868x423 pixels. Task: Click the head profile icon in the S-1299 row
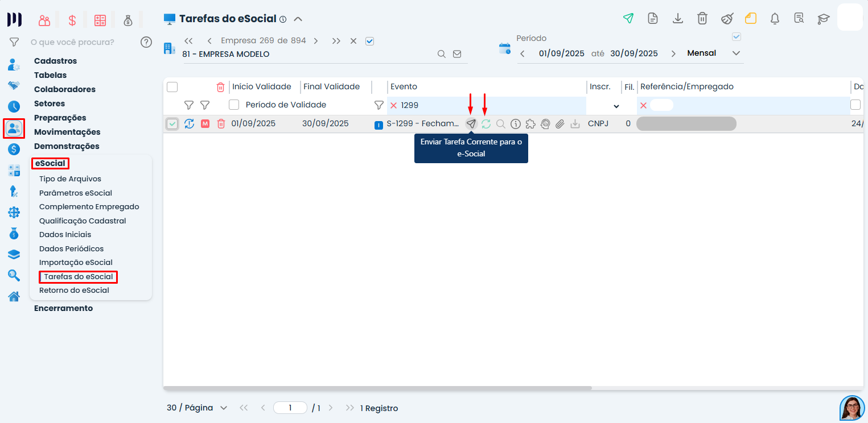point(545,123)
